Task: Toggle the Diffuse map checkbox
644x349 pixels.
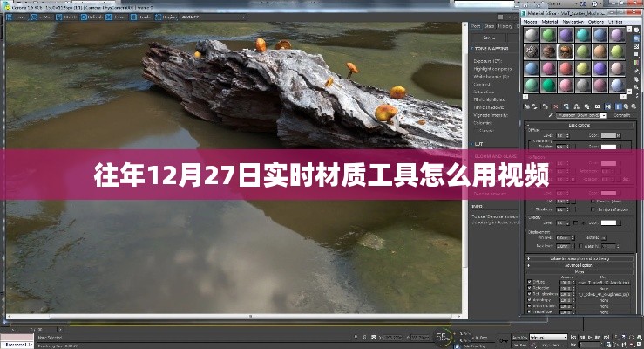Action: [530, 281]
